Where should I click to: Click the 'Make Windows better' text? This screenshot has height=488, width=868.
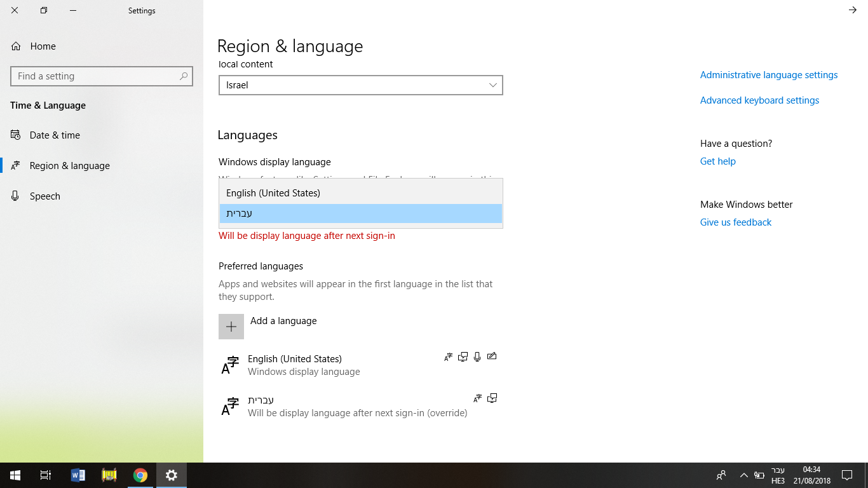pos(747,205)
